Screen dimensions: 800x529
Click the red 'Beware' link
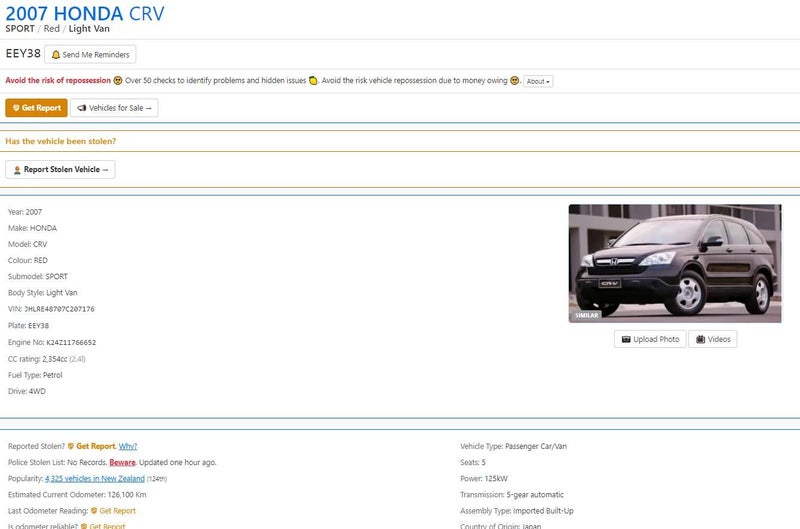click(122, 462)
